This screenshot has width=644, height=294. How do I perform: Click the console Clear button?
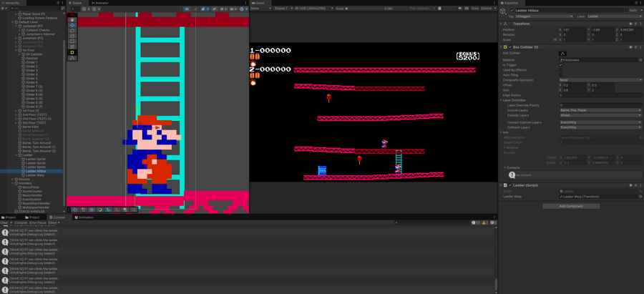[4, 222]
